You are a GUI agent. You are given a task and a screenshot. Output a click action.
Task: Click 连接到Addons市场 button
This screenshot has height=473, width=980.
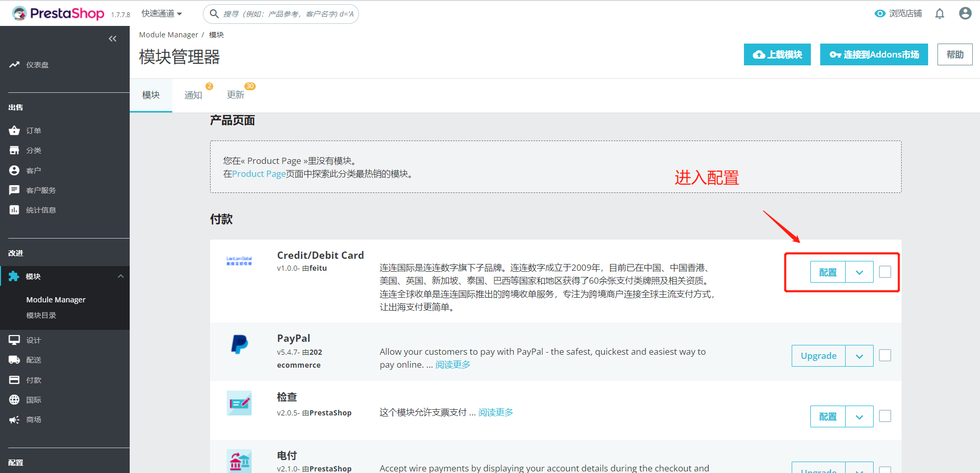874,54
